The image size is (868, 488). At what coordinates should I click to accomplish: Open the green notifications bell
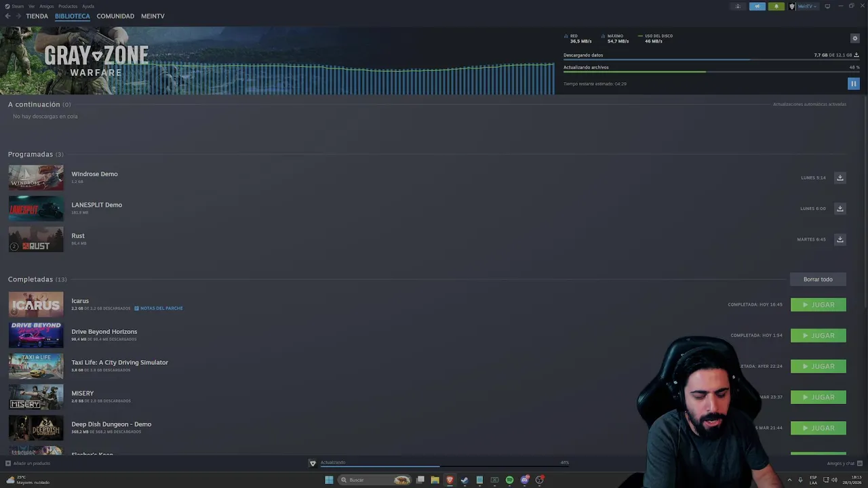tap(776, 6)
